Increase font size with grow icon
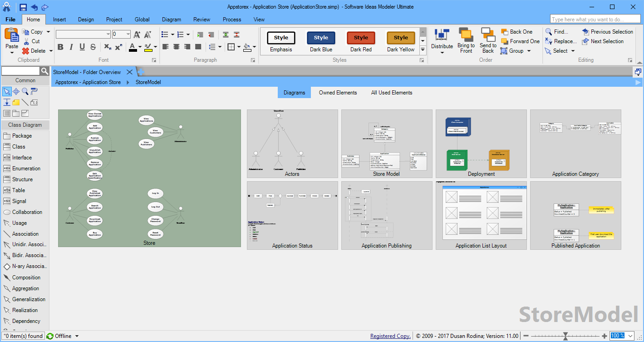Screen dimensions: 644x342 pos(137,35)
